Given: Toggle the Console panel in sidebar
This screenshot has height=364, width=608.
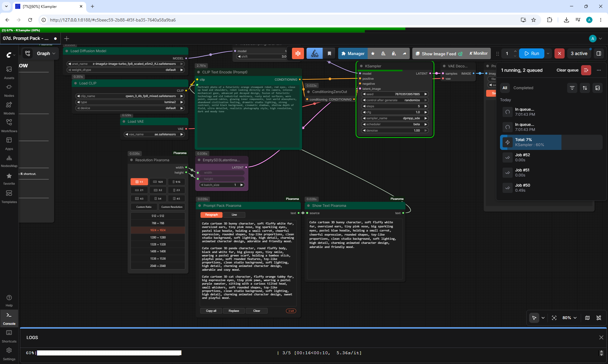Looking at the screenshot, I should point(9,318).
